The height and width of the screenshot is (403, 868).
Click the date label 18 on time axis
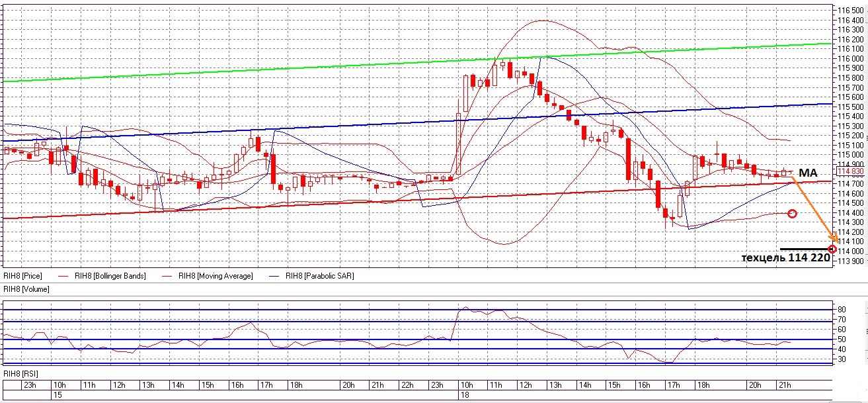point(464,394)
